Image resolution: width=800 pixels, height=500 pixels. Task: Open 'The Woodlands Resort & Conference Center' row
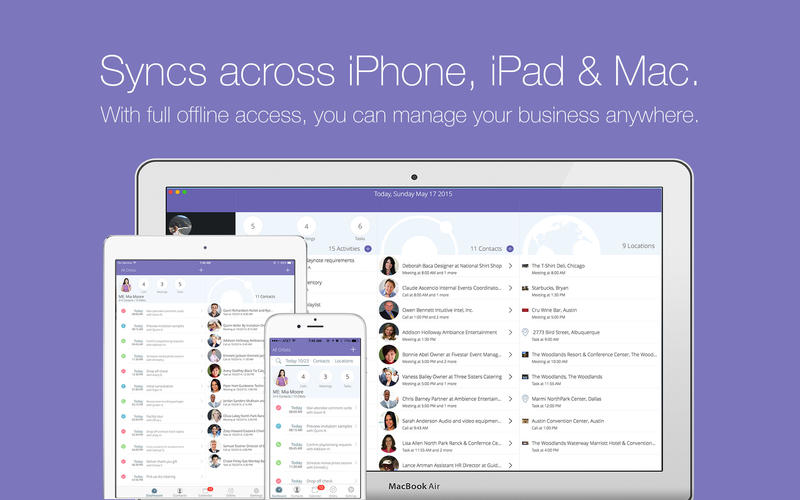(x=589, y=357)
